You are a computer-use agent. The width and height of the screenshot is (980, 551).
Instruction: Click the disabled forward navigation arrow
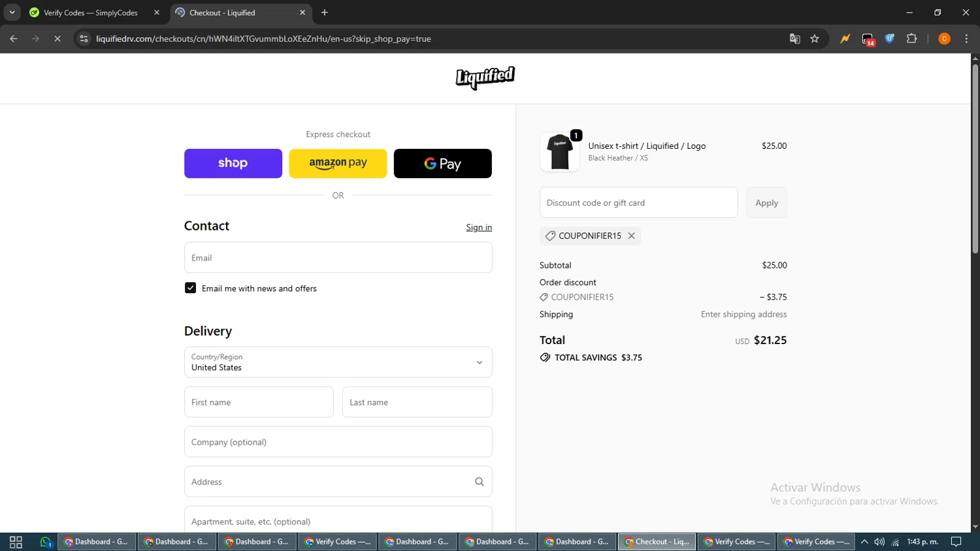pyautogui.click(x=35, y=39)
